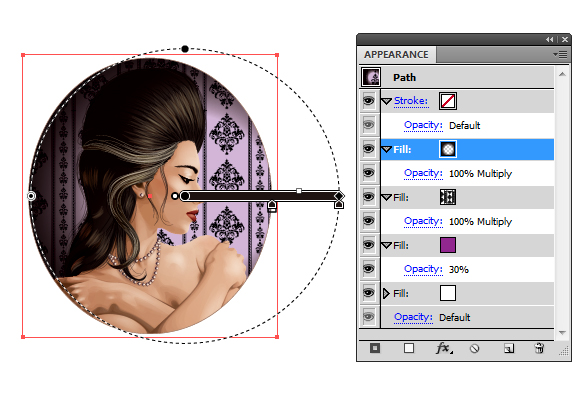This screenshot has width=579, height=393.
Task: Click the Path thumbnail in the Appearance panel
Action: [x=371, y=77]
